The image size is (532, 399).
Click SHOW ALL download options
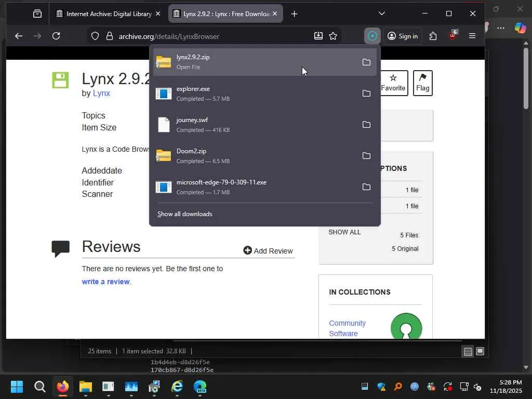point(344,232)
